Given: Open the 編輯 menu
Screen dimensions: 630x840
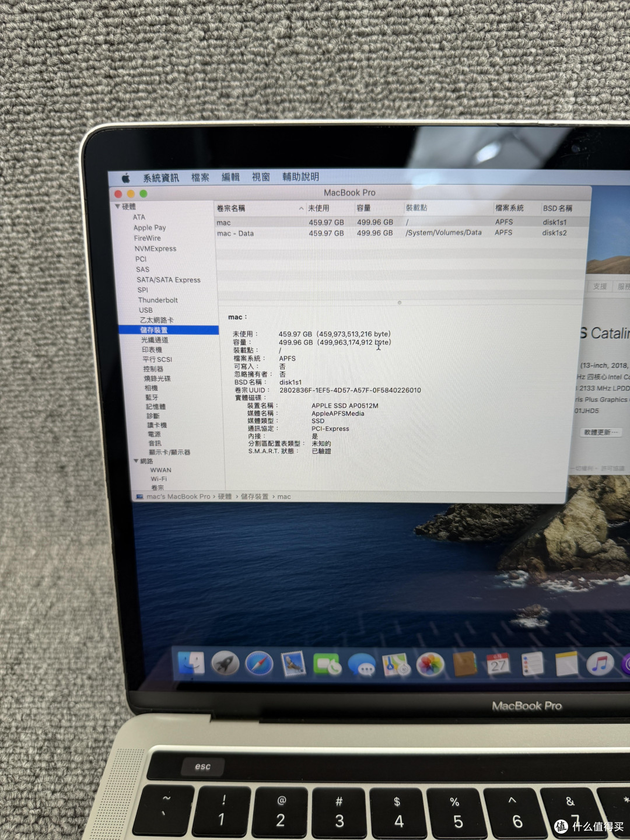Looking at the screenshot, I should point(230,177).
